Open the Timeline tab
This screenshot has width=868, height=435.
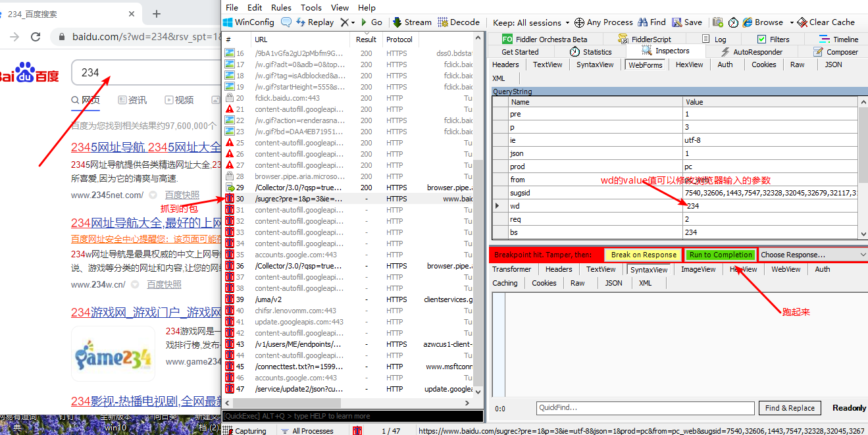click(839, 39)
